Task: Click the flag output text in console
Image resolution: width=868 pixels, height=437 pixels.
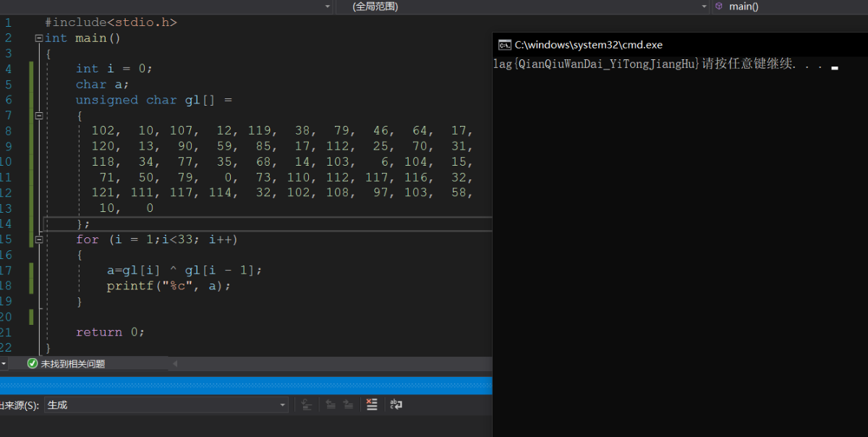Action: (597, 64)
